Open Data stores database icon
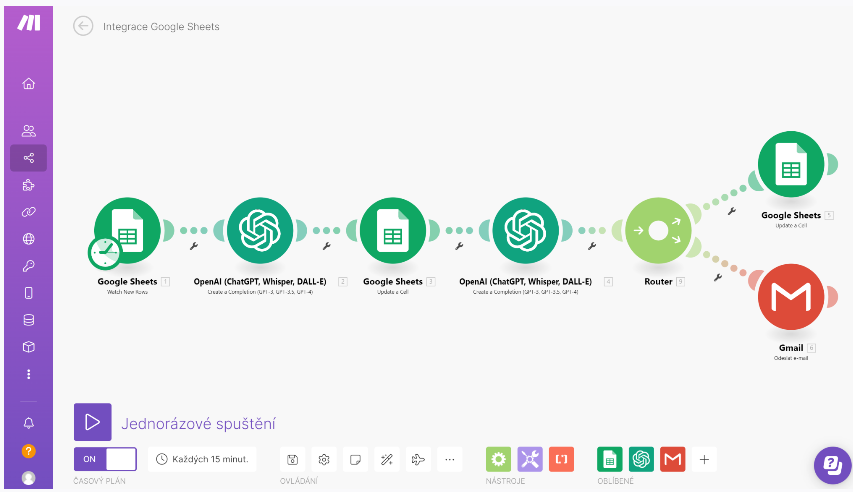 (x=29, y=320)
